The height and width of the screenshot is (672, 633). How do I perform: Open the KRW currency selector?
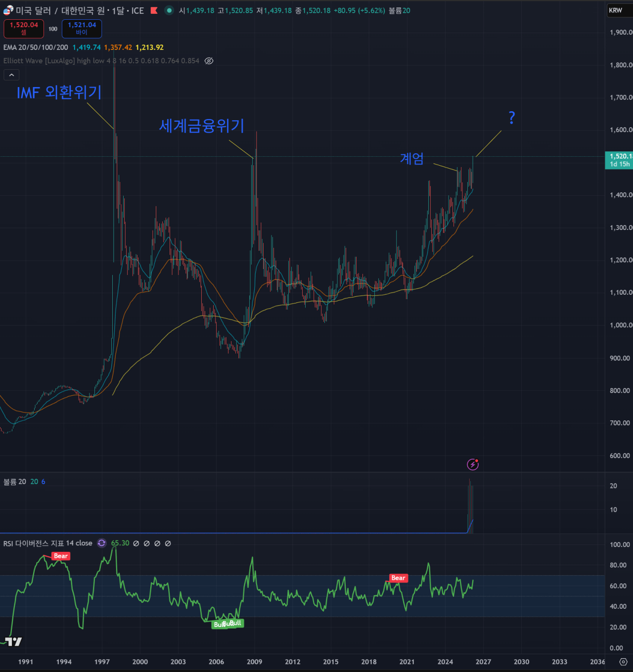click(616, 10)
